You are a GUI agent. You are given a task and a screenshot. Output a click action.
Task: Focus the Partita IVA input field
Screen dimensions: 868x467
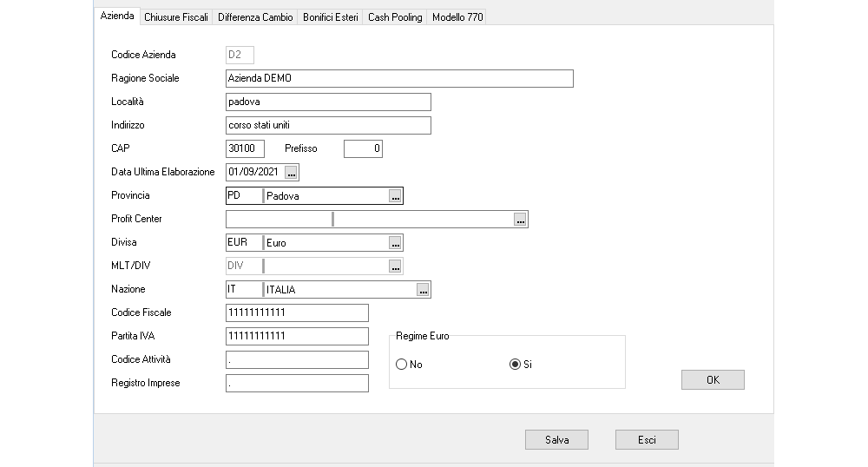coord(296,336)
